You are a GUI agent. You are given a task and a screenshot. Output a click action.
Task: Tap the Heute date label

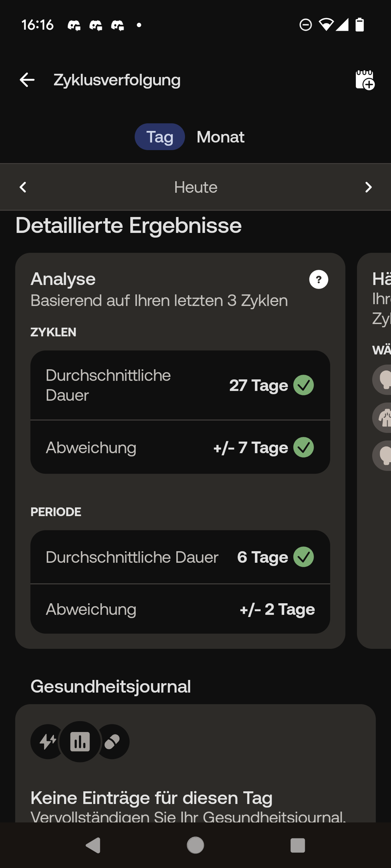coord(195,187)
